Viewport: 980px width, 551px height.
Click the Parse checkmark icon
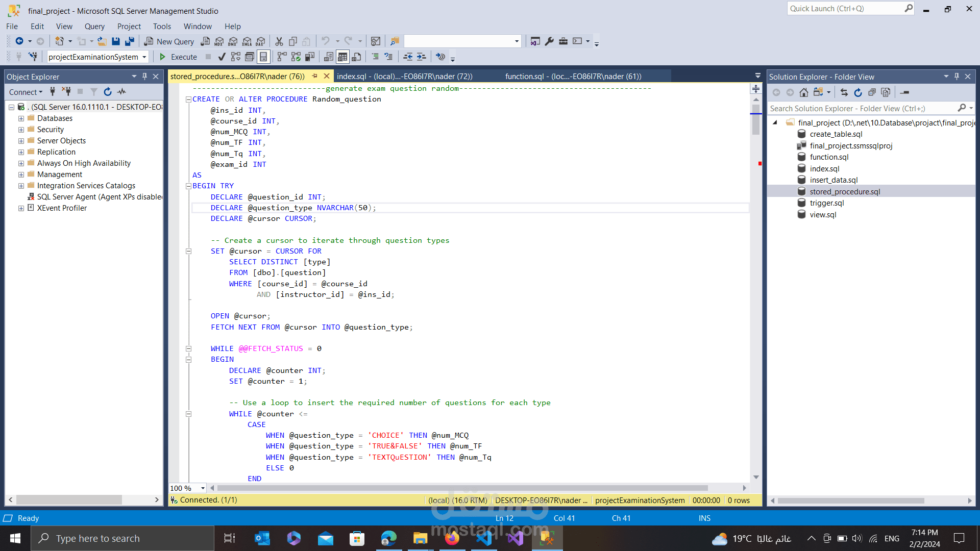(x=222, y=57)
